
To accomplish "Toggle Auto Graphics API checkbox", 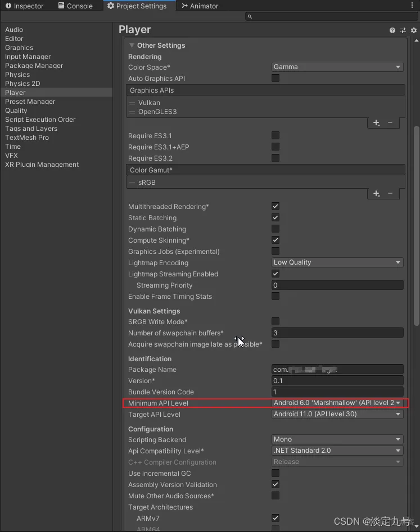I will (276, 79).
